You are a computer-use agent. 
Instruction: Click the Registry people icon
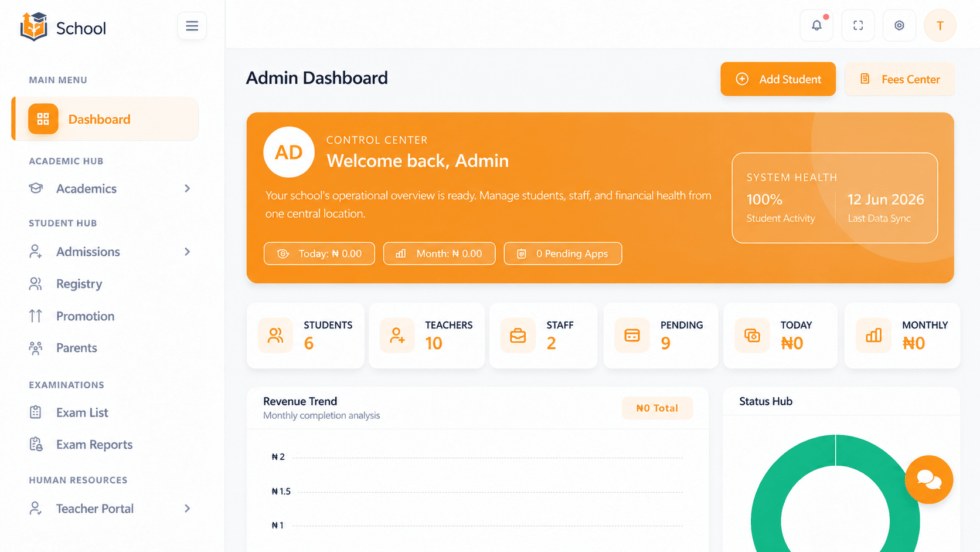(x=36, y=284)
